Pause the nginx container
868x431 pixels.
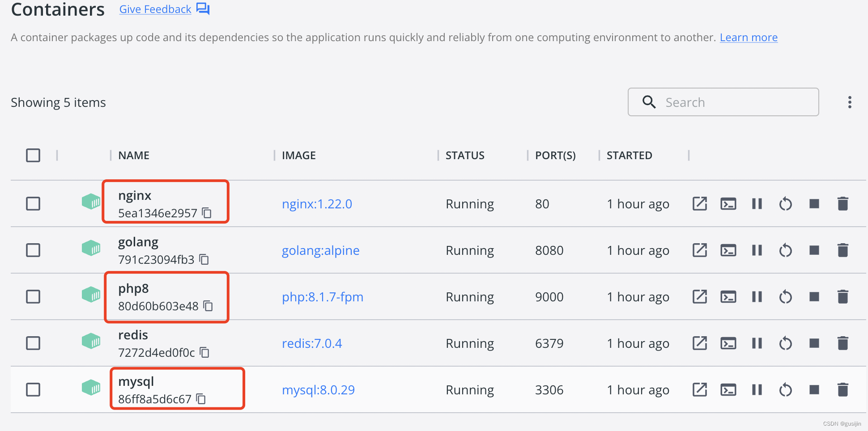coord(757,204)
